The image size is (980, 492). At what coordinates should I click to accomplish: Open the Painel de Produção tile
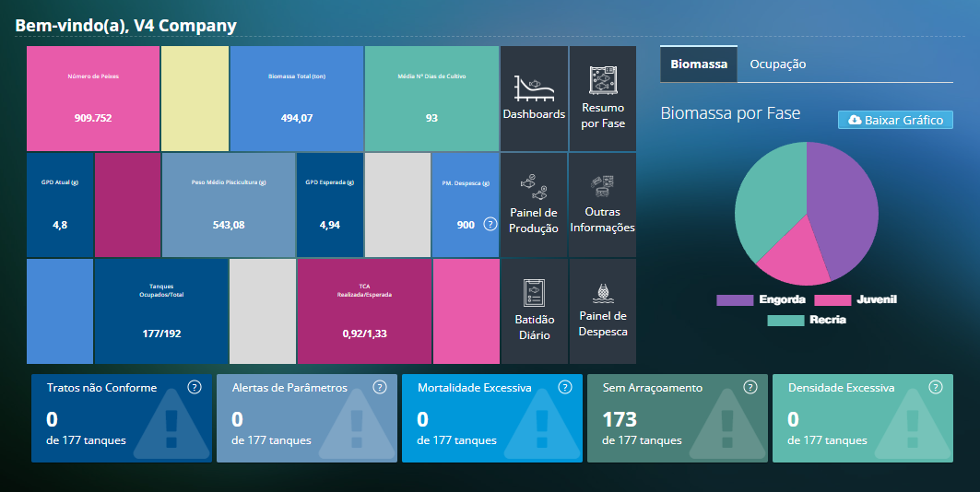pos(534,205)
